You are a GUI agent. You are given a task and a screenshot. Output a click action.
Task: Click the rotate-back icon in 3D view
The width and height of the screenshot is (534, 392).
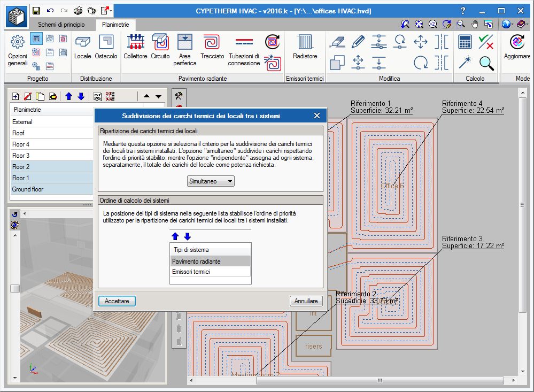(14, 214)
